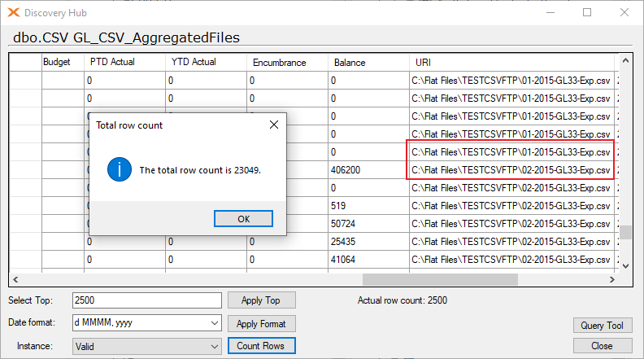Click the Apply Top button
Viewport: 644px width, 359px height.
[x=261, y=300]
